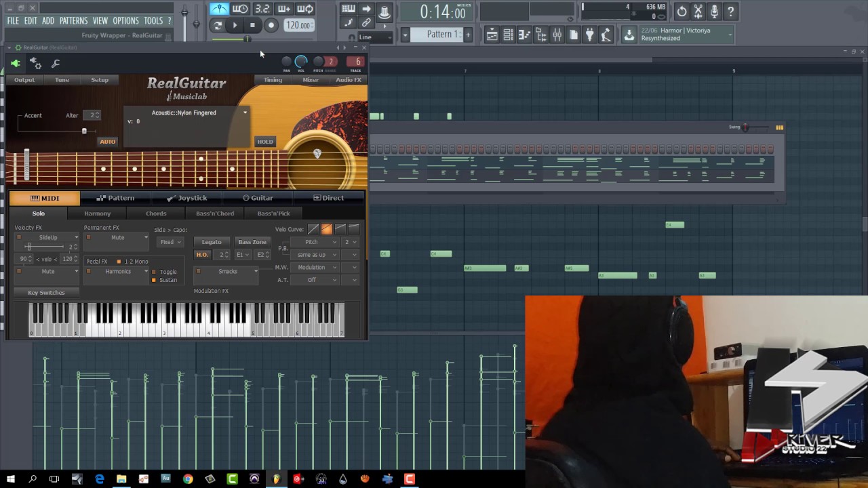Open the Acoustic Nylon Fingered preset dropdown
Viewport: 868px width, 488px height.
245,113
